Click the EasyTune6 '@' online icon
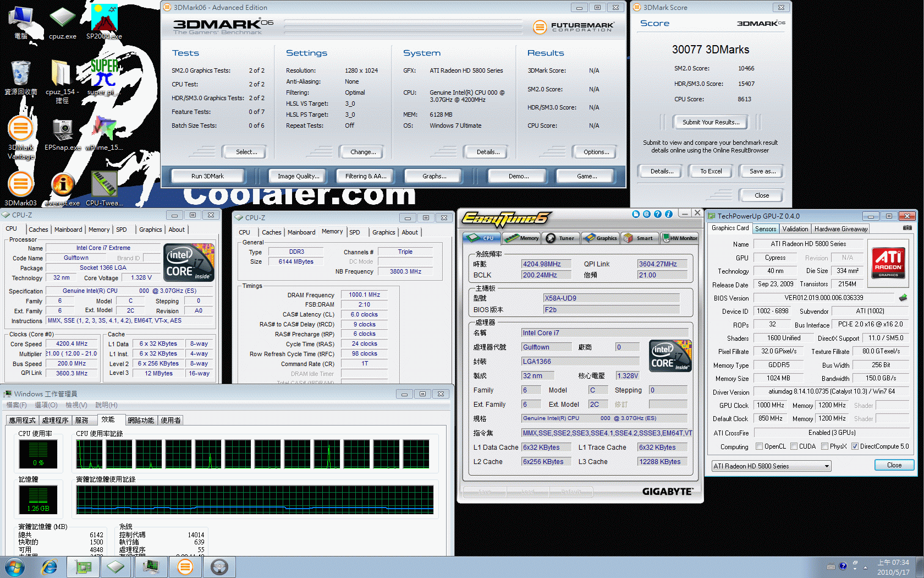 [647, 214]
